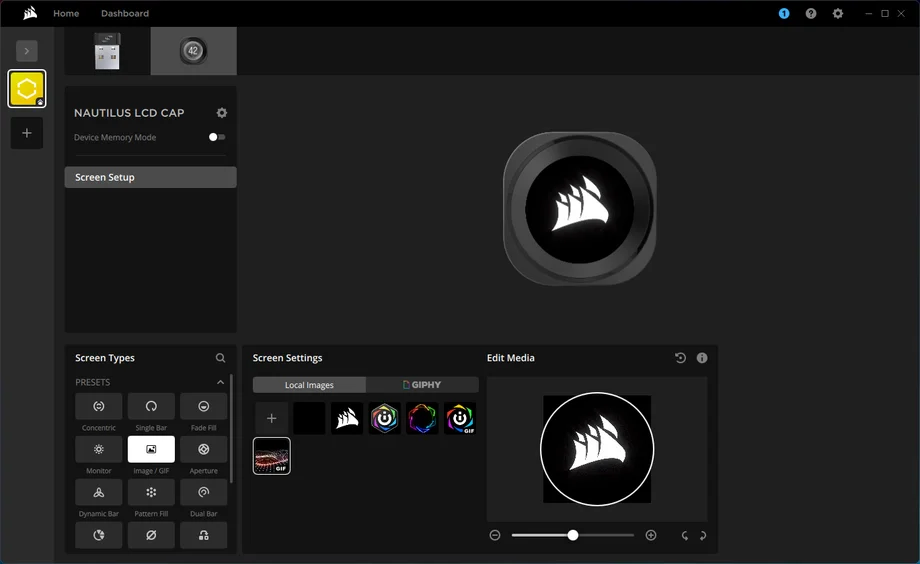
Task: Click the zoom slider in Edit Media
Action: pyautogui.click(x=573, y=535)
